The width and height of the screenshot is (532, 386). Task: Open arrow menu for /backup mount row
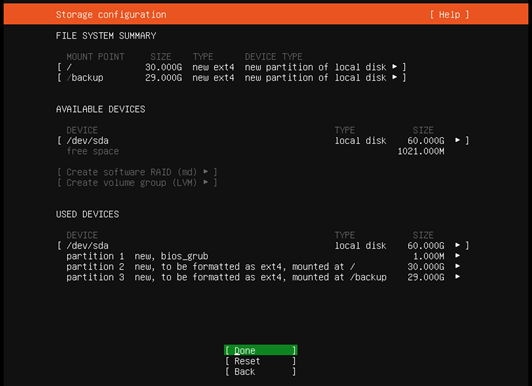point(395,77)
